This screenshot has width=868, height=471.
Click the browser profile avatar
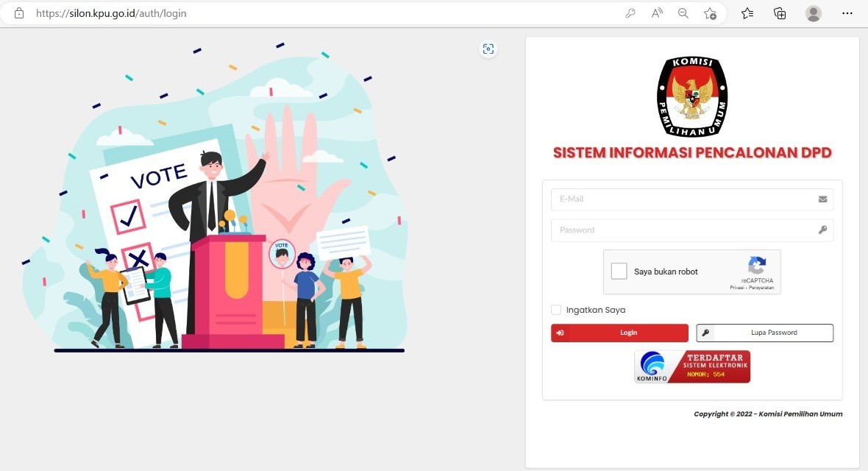tap(813, 13)
